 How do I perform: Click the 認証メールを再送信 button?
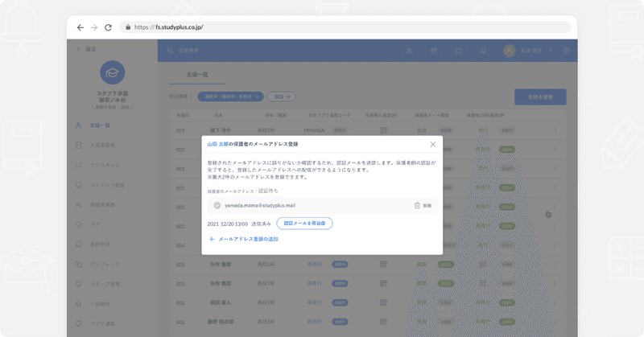(x=305, y=224)
